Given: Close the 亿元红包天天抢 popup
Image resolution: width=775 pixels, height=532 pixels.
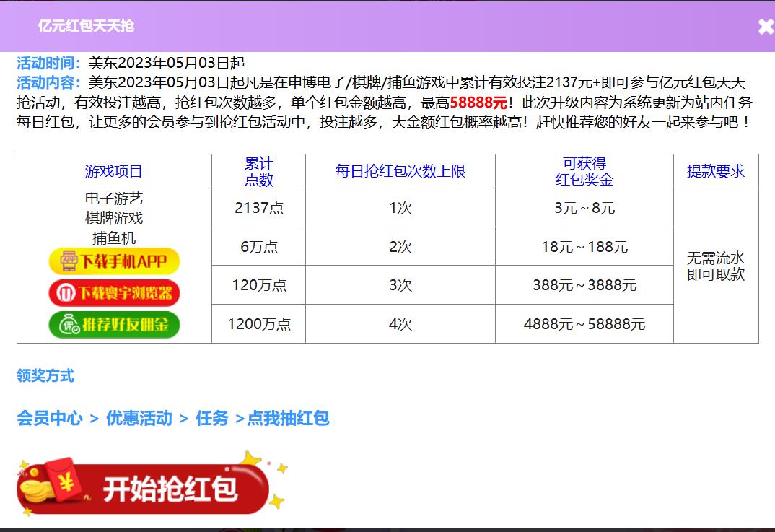Looking at the screenshot, I should pos(765,27).
